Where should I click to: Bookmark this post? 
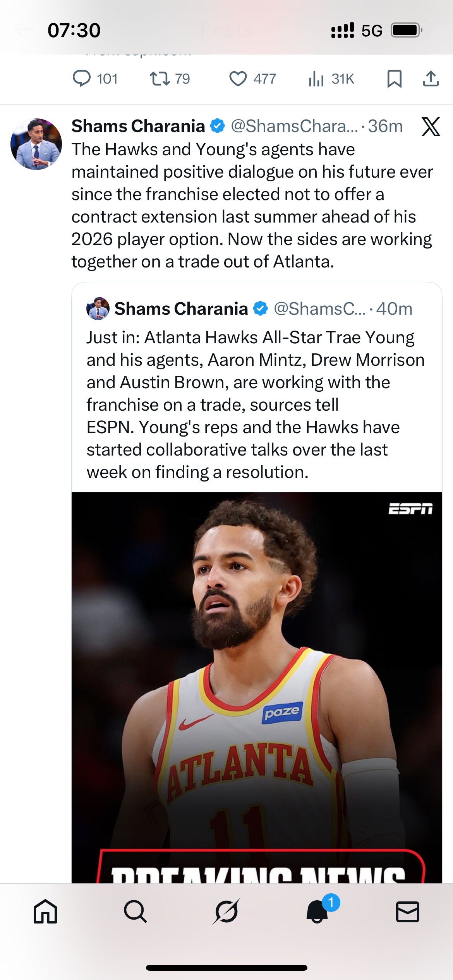click(x=394, y=79)
